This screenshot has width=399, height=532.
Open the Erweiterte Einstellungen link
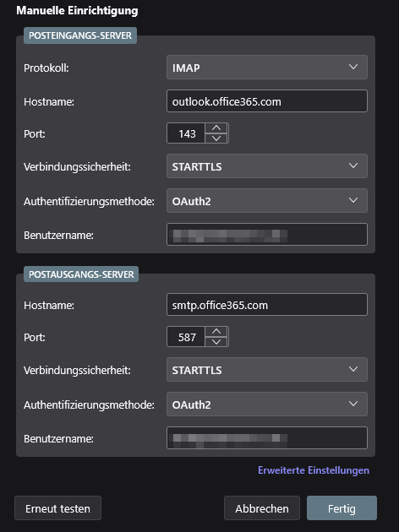314,470
